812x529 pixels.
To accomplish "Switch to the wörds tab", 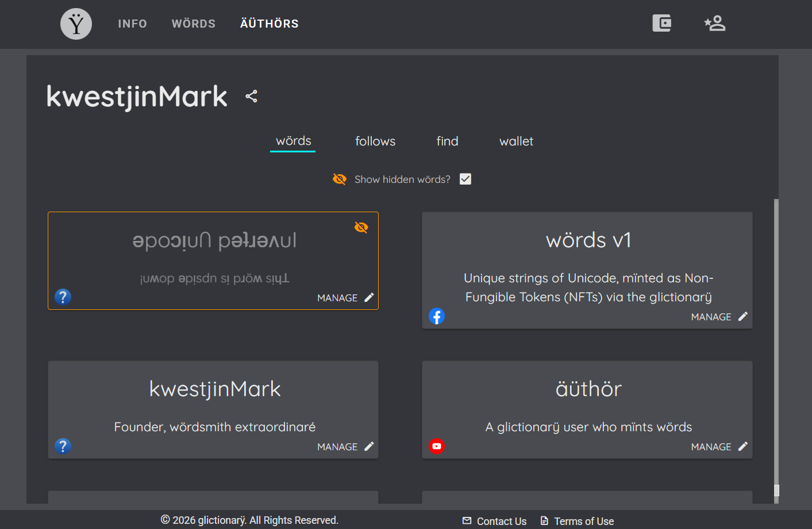I will 293,141.
